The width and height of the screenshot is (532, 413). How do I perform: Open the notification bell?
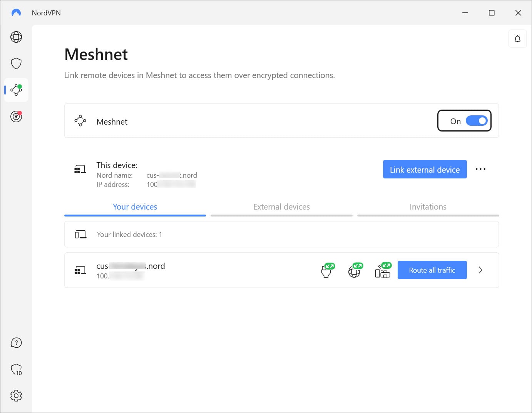(517, 38)
